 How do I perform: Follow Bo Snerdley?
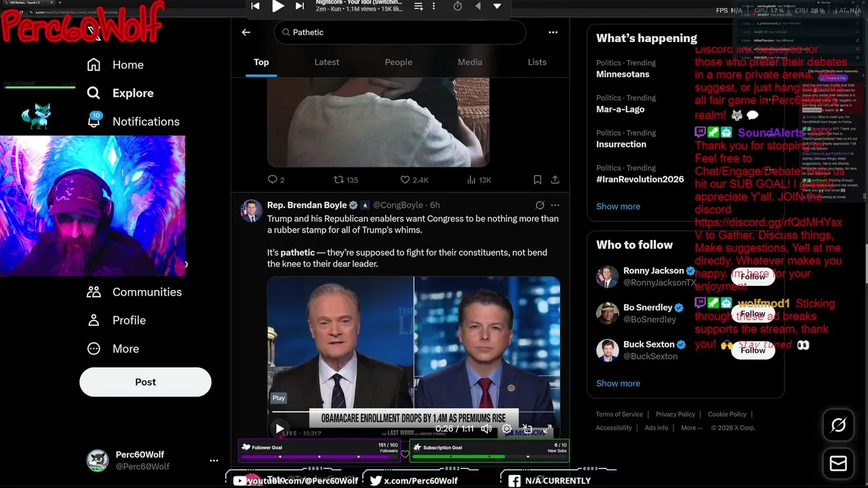(753, 314)
